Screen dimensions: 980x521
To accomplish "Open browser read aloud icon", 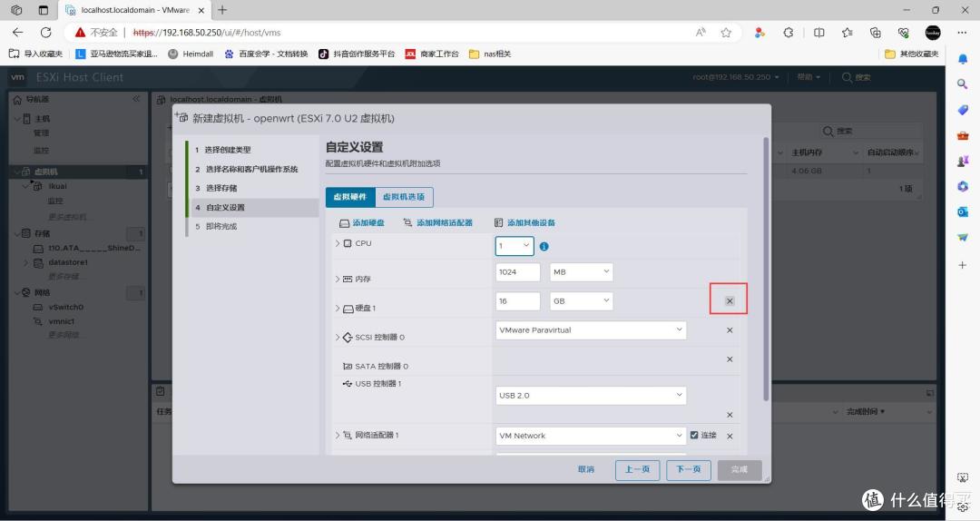I will coord(701,33).
